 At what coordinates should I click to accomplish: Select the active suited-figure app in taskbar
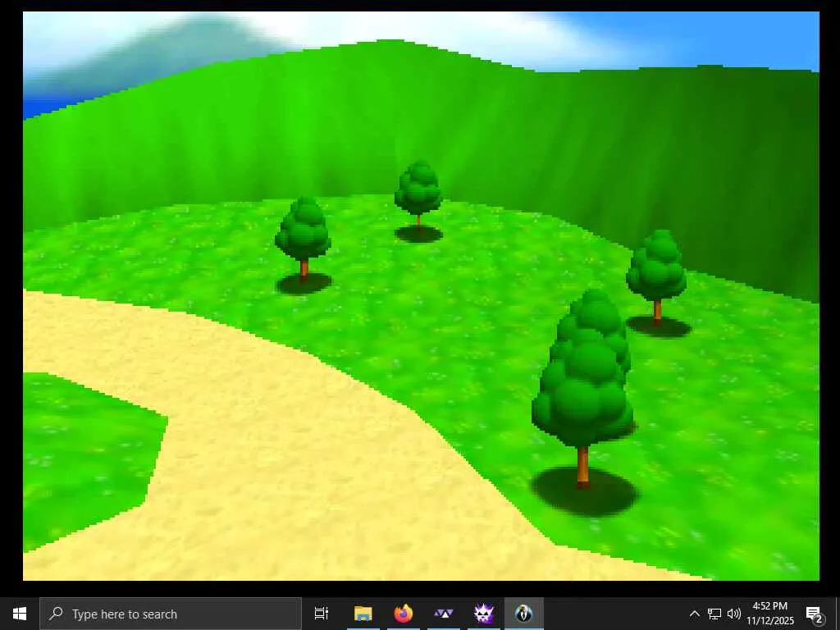click(524, 614)
